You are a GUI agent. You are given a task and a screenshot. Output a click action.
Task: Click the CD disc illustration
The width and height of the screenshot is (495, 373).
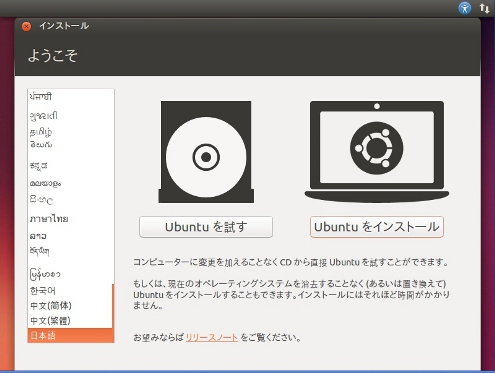[x=206, y=152]
